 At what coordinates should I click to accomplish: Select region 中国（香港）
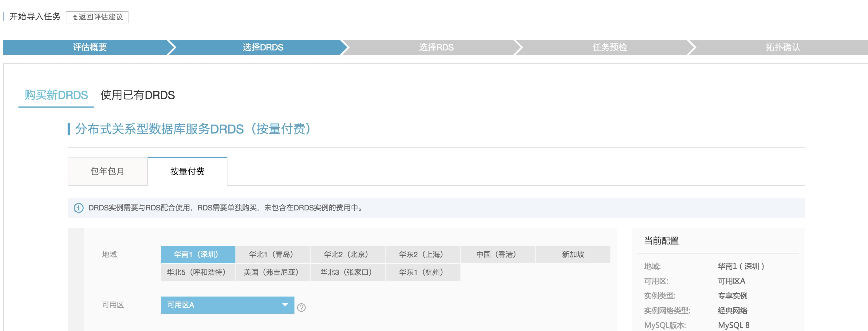click(x=498, y=254)
